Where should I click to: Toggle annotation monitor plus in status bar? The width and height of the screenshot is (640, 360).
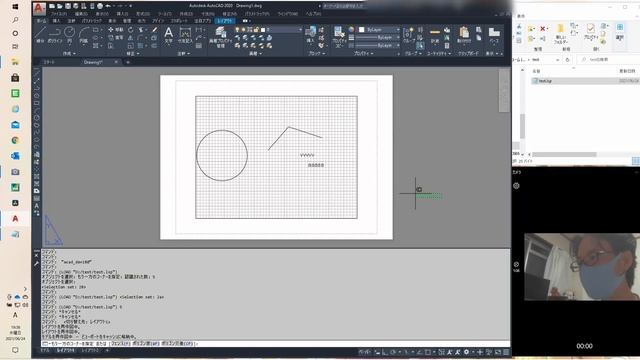[480, 352]
